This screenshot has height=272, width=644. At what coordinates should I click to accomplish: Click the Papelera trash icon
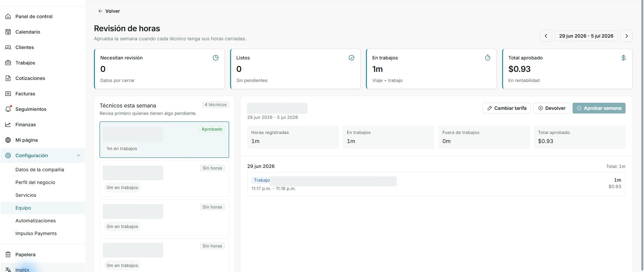pos(8,255)
